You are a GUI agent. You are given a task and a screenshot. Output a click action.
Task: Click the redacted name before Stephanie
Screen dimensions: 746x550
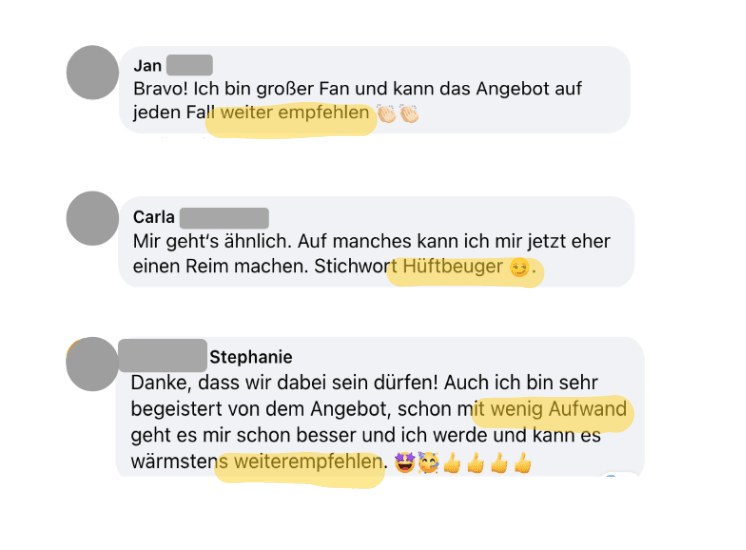pos(162,355)
